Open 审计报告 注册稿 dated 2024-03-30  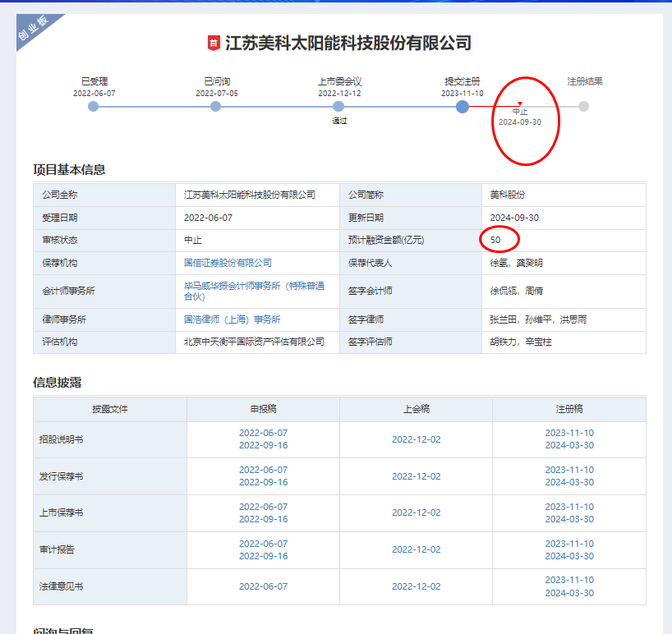569,556
